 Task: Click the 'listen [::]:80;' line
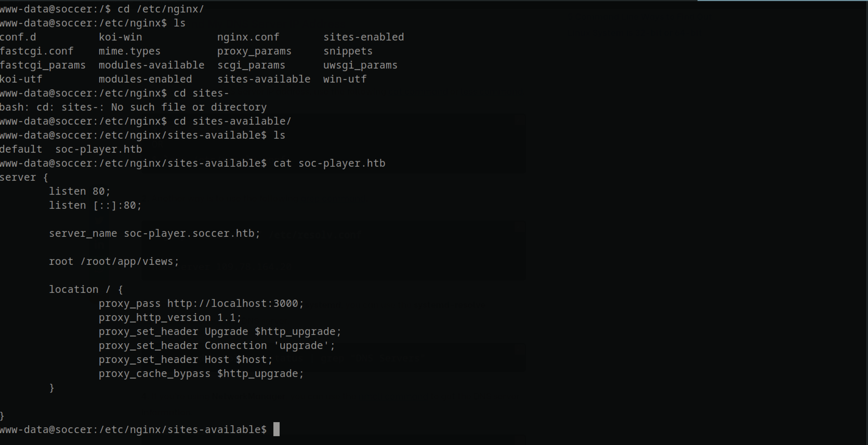click(x=95, y=205)
